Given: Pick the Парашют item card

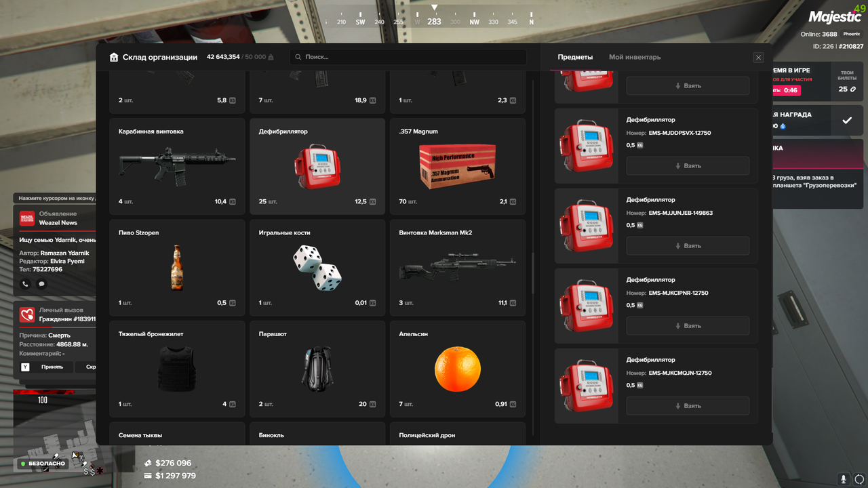Looking at the screenshot, I should coord(317,369).
